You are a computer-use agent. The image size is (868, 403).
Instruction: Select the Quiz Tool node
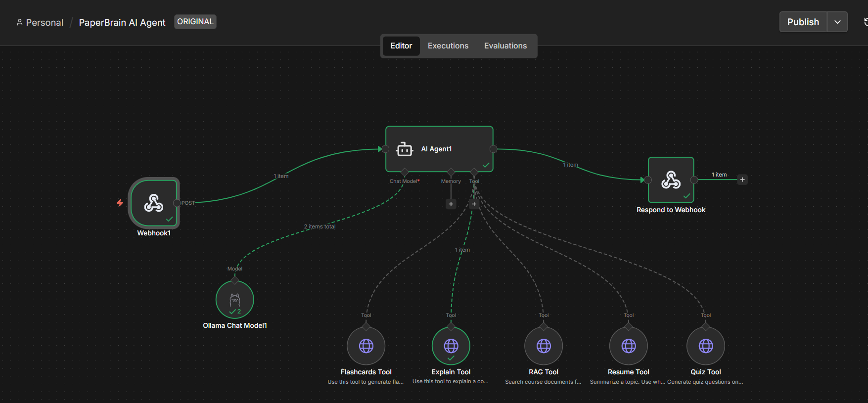point(706,346)
